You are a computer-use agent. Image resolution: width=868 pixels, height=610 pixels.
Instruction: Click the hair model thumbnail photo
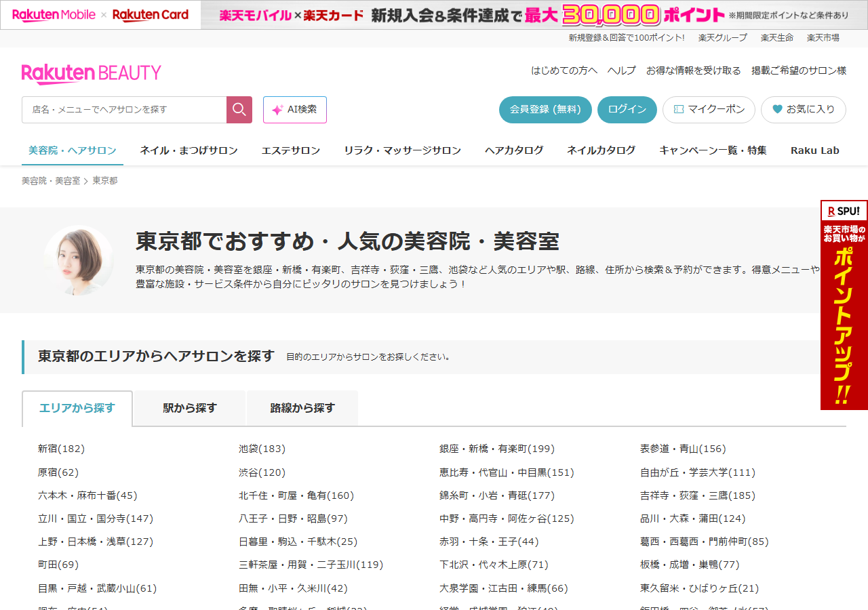click(78, 260)
